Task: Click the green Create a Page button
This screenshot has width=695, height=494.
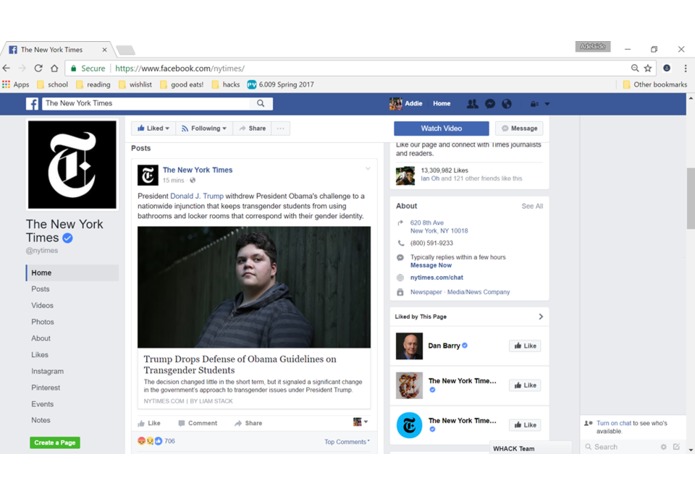Action: pyautogui.click(x=55, y=443)
